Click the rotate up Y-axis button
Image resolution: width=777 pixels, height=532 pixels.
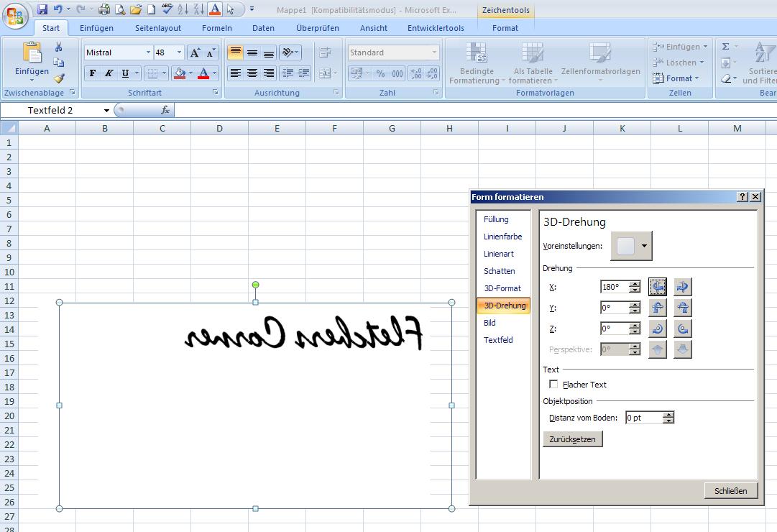click(x=657, y=308)
